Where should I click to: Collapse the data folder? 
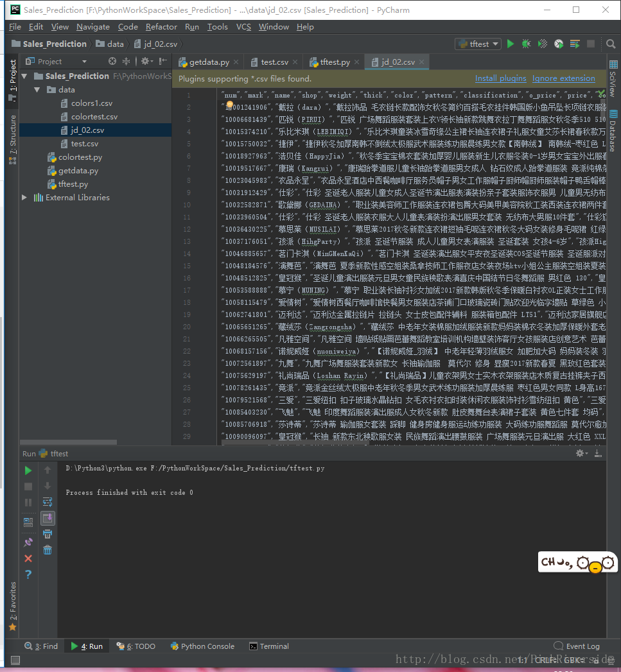(37, 90)
